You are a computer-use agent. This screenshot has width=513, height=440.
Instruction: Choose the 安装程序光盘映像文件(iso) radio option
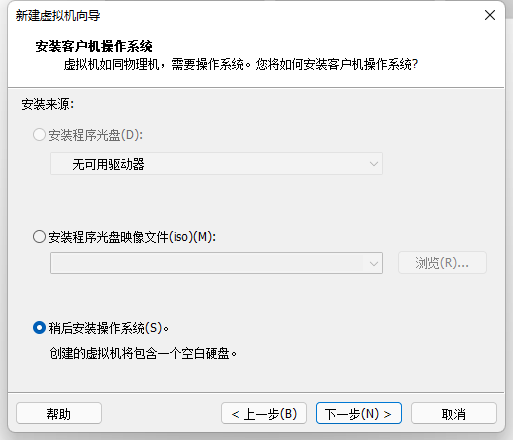click(39, 237)
